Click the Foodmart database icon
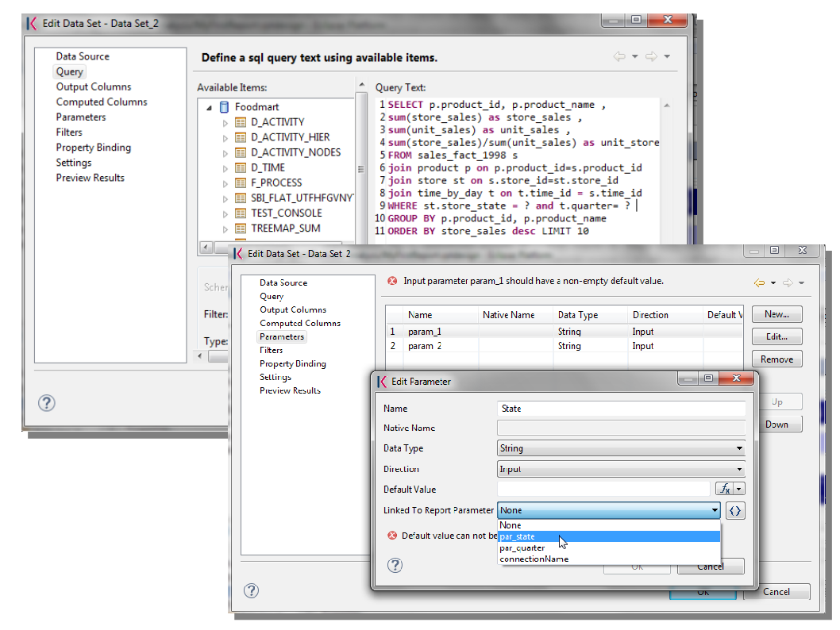This screenshot has height=630, width=840. point(225,106)
